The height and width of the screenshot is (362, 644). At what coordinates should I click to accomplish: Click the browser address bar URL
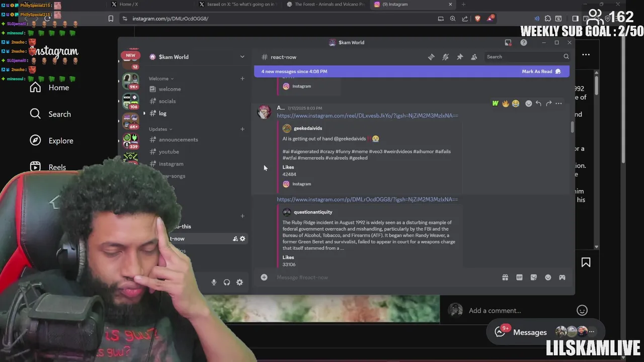170,19
